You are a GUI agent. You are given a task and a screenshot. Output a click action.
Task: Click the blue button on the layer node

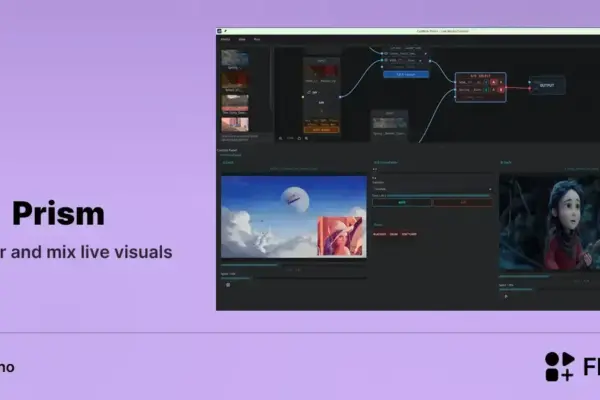(406, 75)
